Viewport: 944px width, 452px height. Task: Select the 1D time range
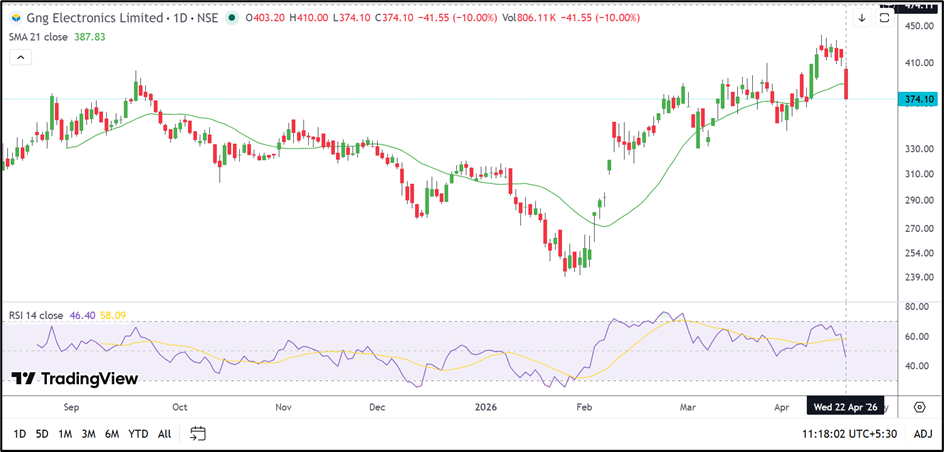pos(19,434)
